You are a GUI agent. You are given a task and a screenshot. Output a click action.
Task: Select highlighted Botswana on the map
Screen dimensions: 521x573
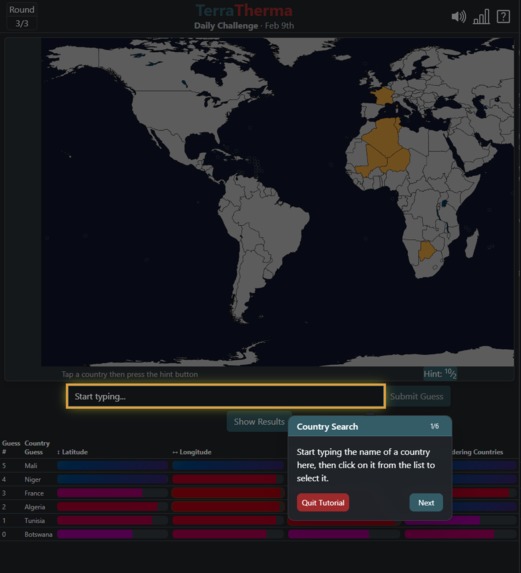[426, 251]
